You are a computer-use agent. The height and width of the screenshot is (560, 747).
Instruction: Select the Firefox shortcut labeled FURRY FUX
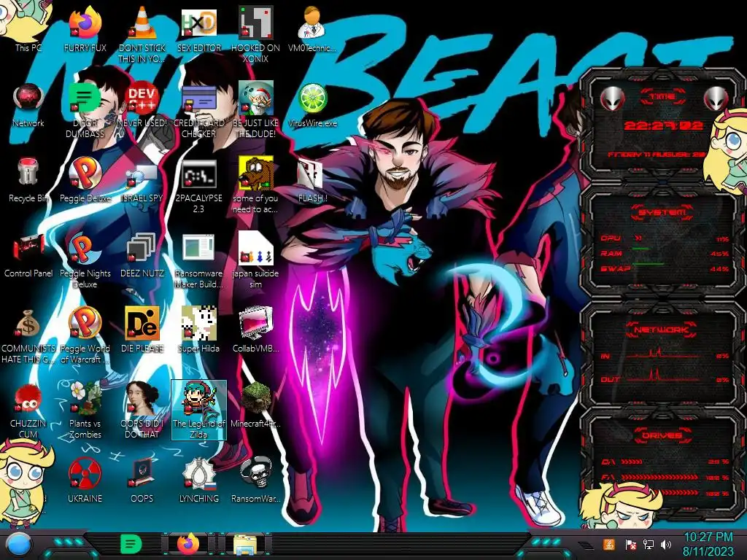[x=85, y=29]
